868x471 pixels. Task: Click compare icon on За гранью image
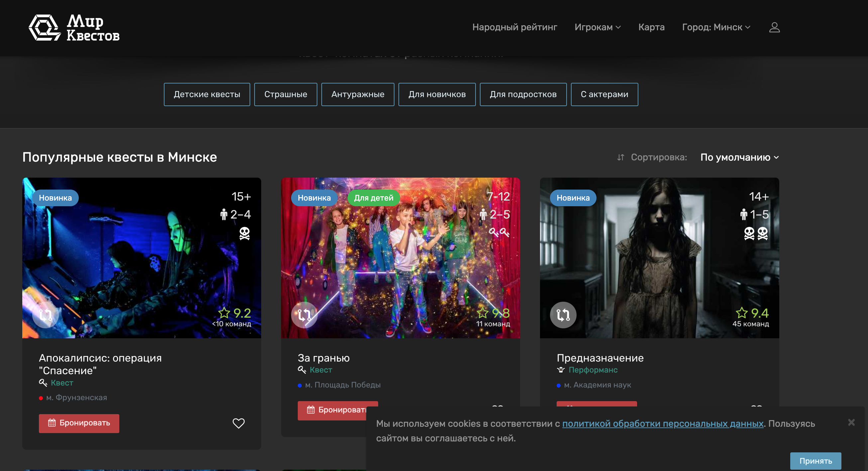(x=304, y=314)
